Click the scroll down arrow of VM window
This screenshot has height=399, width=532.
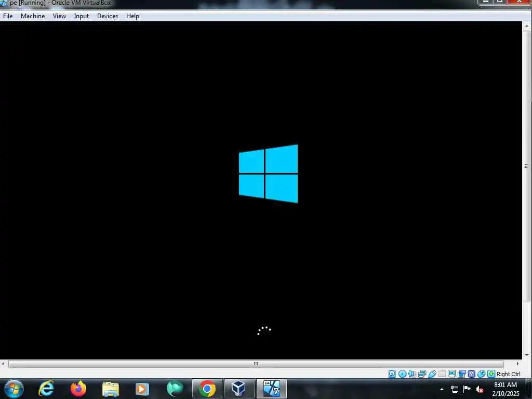point(527,355)
